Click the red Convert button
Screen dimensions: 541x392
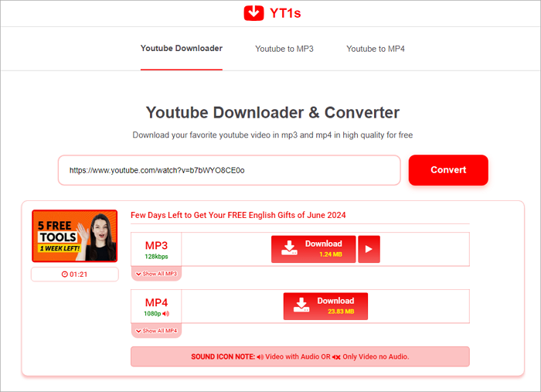click(x=448, y=170)
